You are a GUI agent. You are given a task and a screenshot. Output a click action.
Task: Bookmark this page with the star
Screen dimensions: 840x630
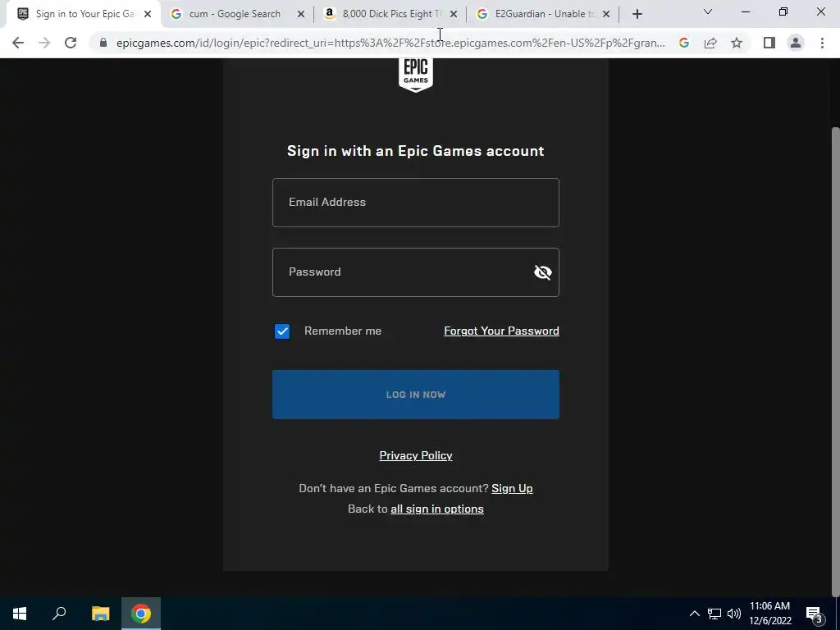pyautogui.click(x=737, y=43)
